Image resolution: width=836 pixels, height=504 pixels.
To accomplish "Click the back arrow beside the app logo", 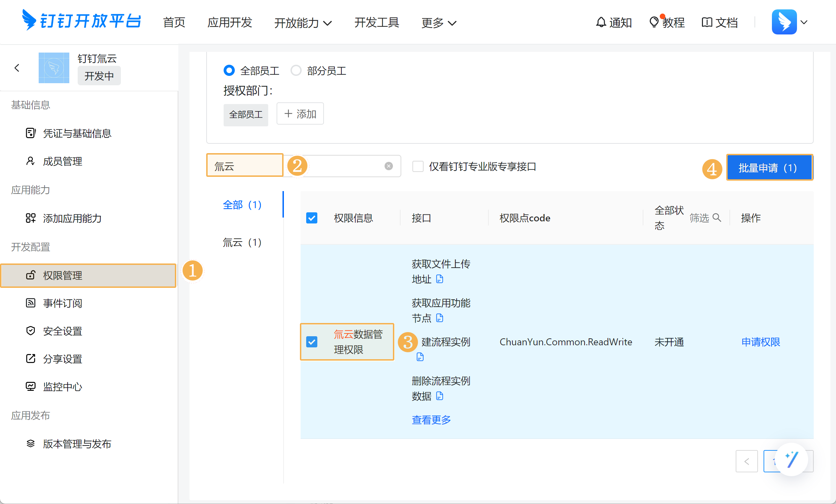I will click(x=17, y=68).
